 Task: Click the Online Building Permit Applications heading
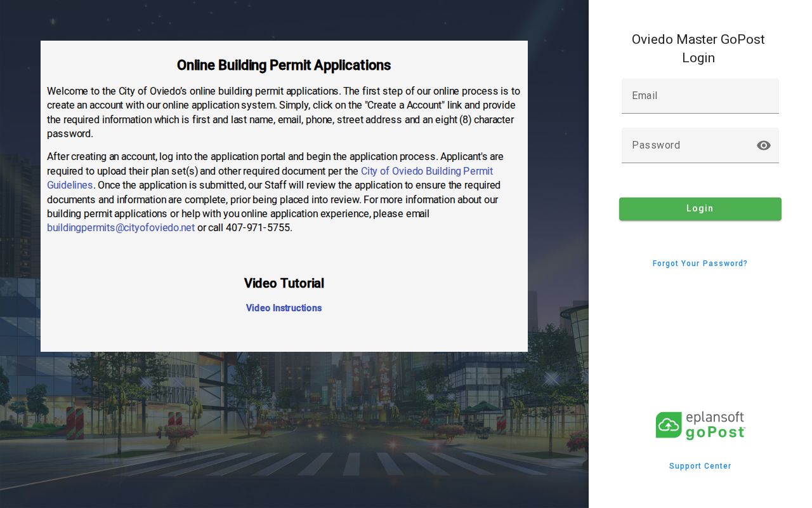pyautogui.click(x=284, y=65)
